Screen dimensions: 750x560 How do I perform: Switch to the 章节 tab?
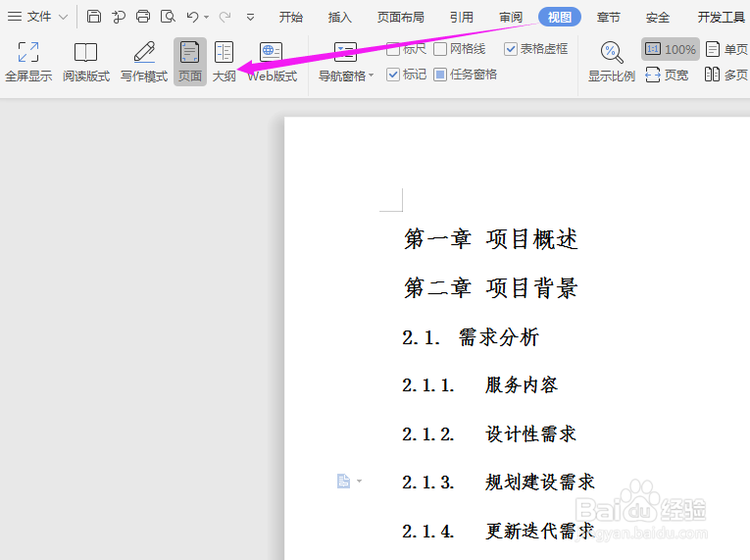pyautogui.click(x=609, y=18)
